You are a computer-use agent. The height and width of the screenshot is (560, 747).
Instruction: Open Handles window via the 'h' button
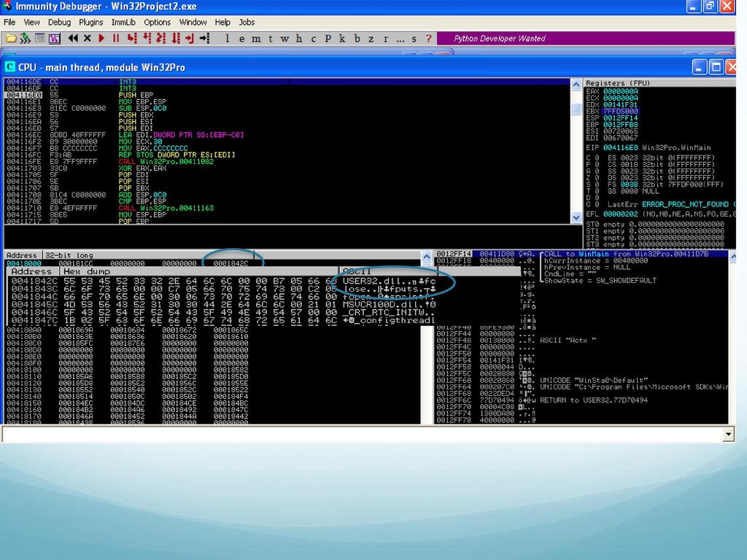coord(299,39)
